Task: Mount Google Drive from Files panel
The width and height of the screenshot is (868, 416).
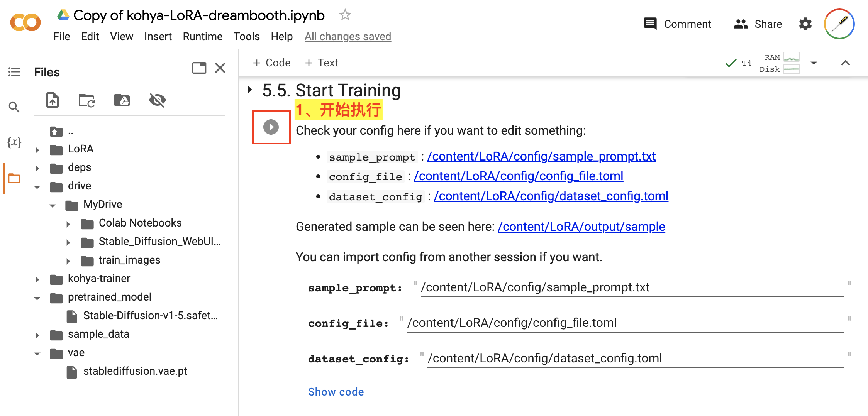Action: click(122, 100)
